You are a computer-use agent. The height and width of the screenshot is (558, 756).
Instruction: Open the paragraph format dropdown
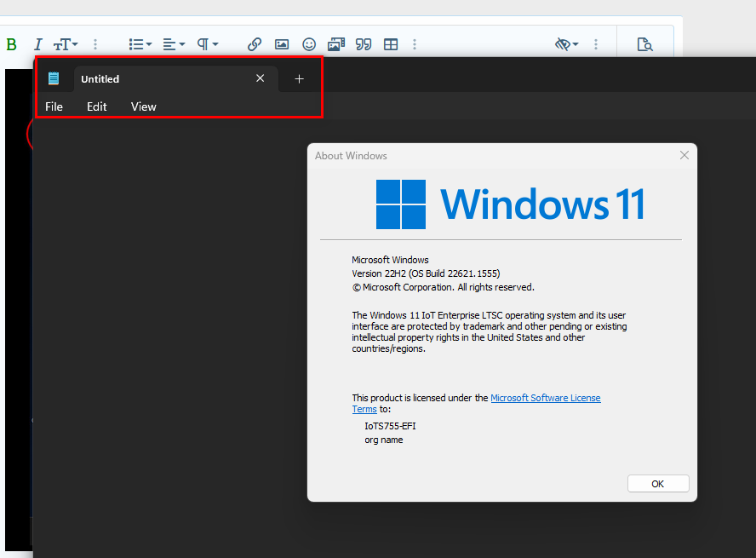coord(208,44)
